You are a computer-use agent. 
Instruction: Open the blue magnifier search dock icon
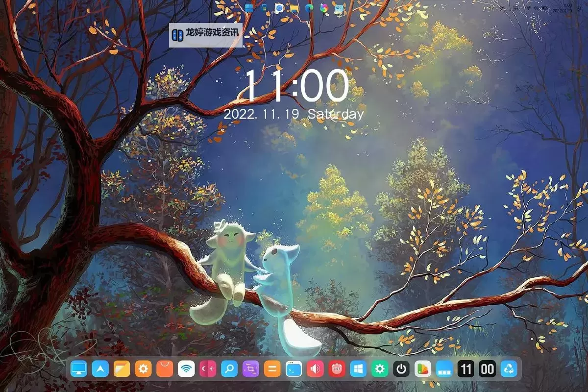coord(229,368)
